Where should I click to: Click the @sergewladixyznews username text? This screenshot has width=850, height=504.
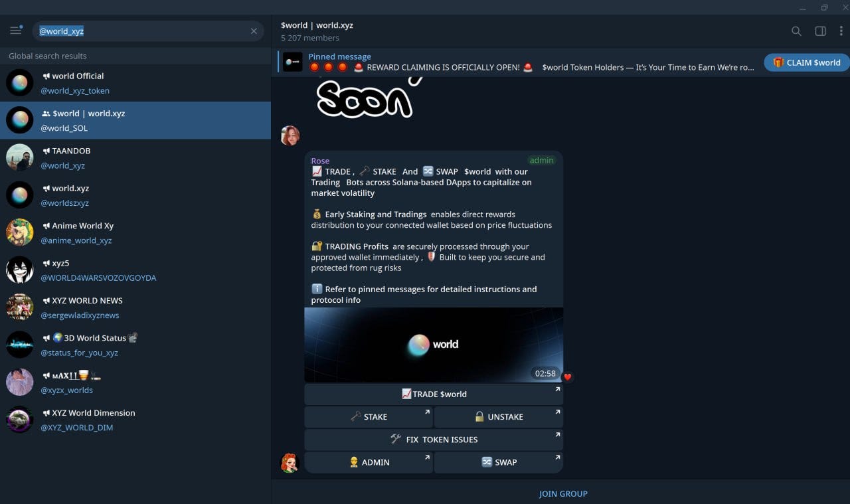pos(80,315)
